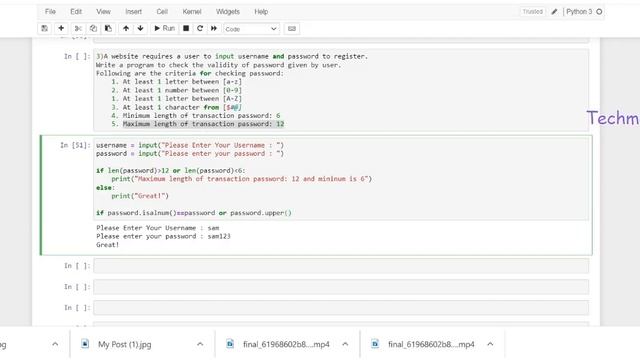
Task: Click the highlighted 'Maximum length of transaction password: 12' line
Action: 203,124
